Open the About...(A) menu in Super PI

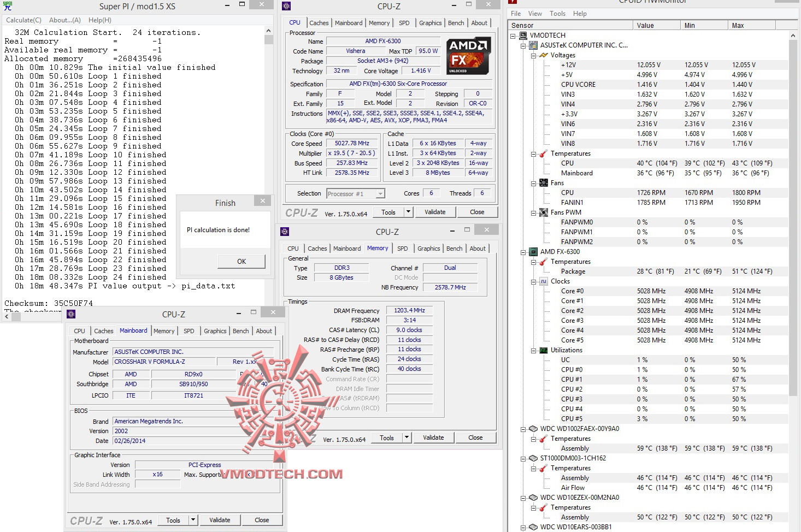[65, 20]
